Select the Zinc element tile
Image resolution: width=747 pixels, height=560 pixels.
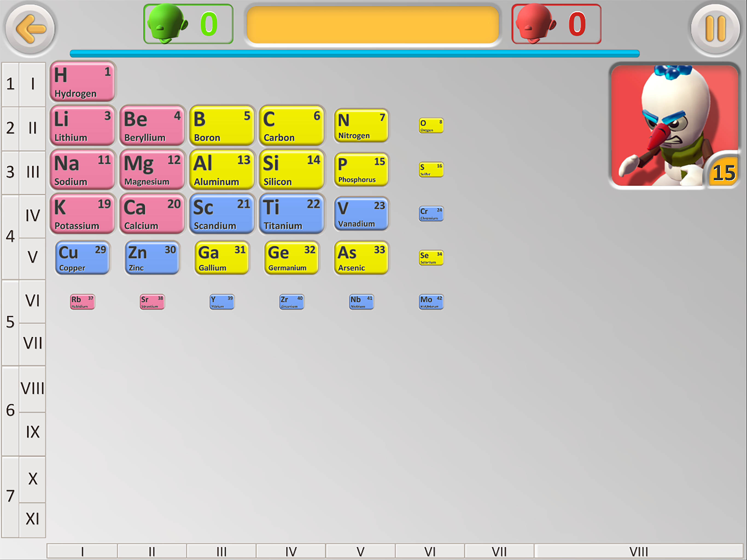click(152, 258)
